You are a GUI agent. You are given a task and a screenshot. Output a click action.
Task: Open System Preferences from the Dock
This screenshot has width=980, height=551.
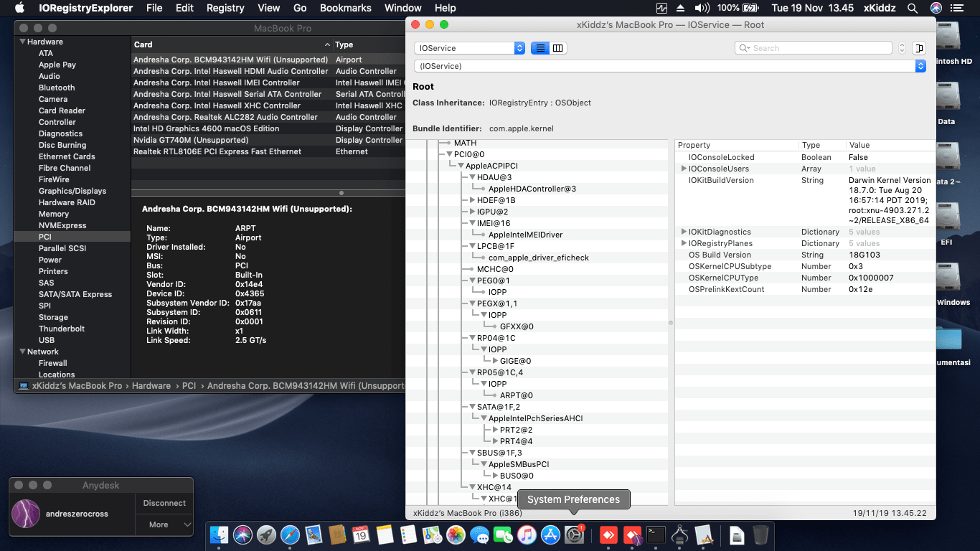(x=574, y=534)
